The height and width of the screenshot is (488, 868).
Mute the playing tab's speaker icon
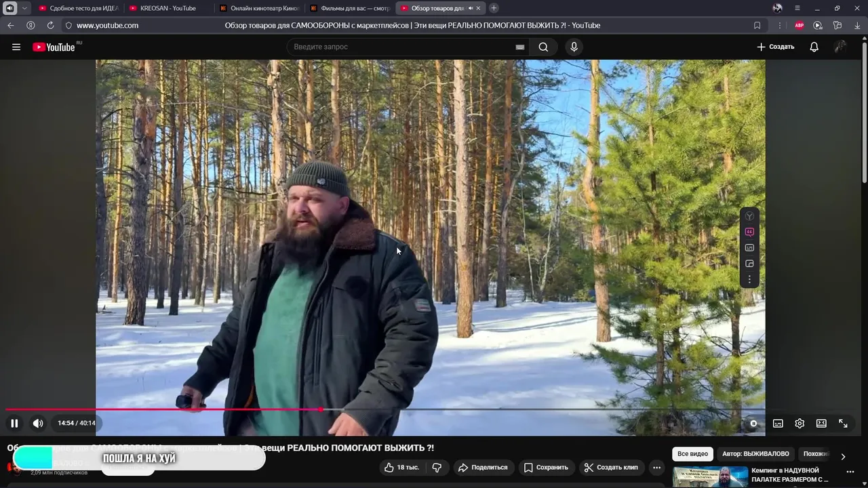point(471,8)
